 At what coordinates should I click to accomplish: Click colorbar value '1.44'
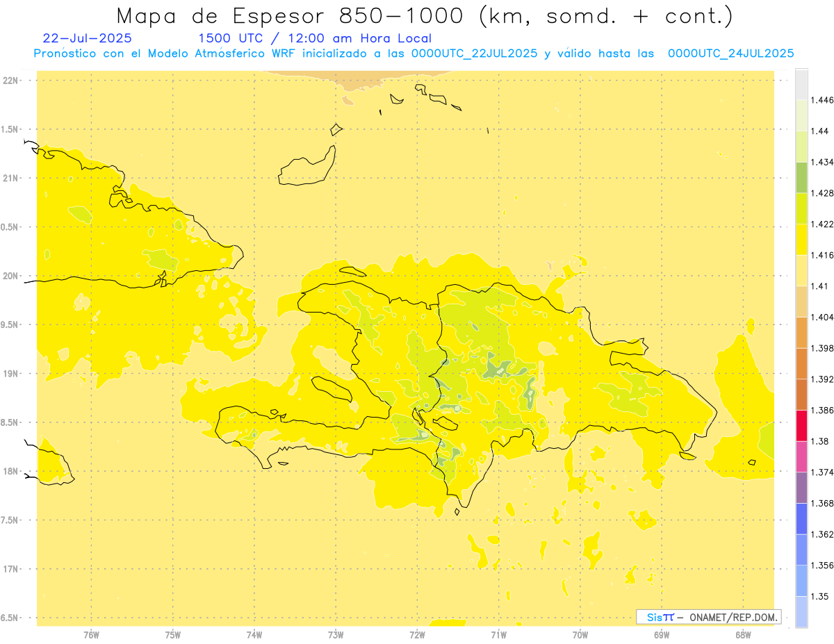(x=819, y=131)
